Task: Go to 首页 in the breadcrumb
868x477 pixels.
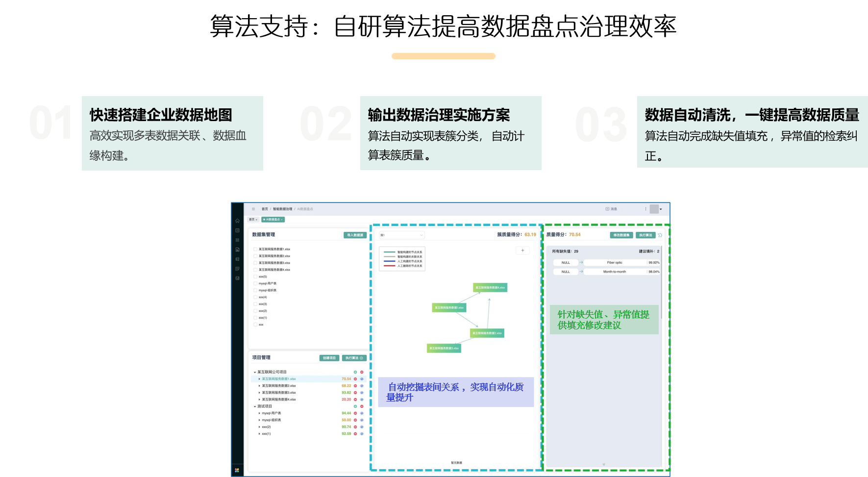Action: tap(265, 209)
